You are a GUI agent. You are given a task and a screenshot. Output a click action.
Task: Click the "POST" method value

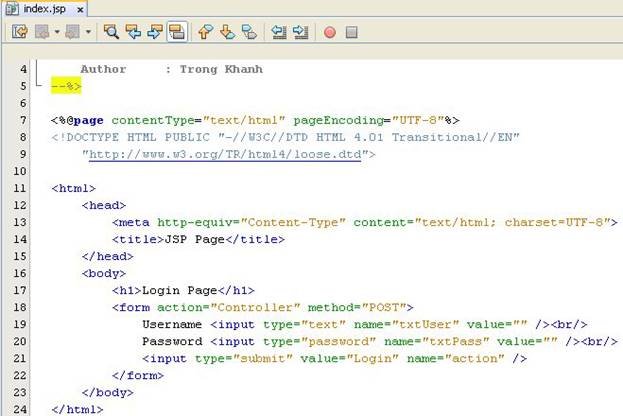[384, 307]
